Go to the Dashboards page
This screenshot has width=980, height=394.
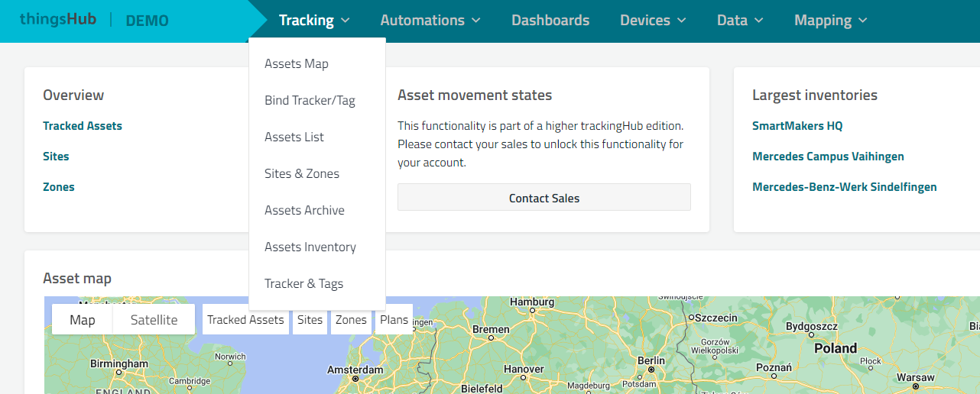pos(550,21)
